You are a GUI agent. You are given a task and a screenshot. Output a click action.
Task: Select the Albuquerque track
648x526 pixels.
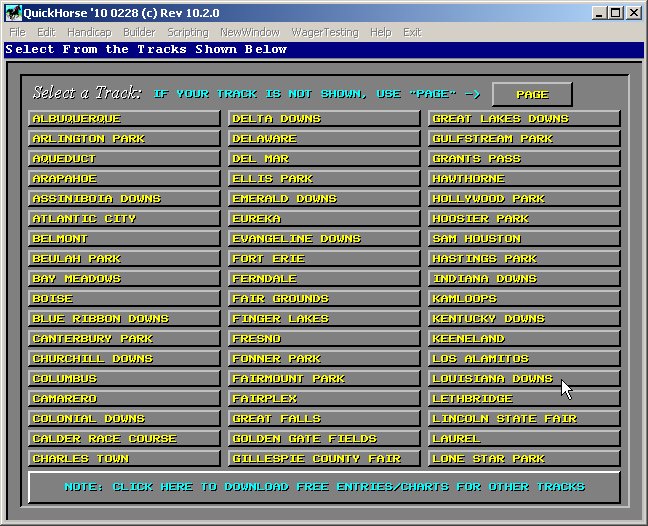coord(124,119)
